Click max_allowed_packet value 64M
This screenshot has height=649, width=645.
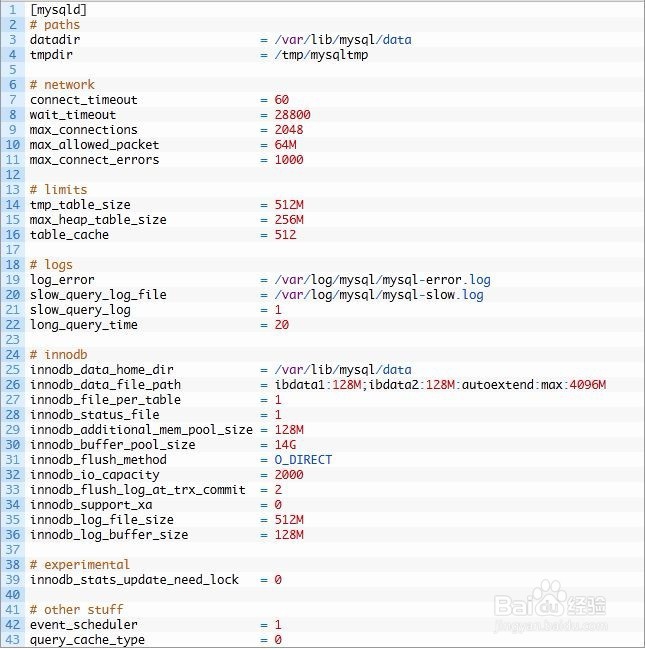tap(285, 144)
